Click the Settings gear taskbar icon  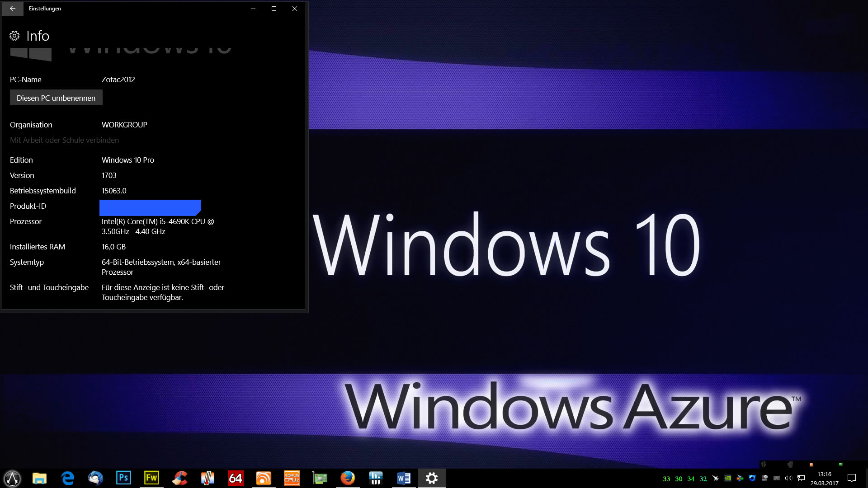coord(432,478)
